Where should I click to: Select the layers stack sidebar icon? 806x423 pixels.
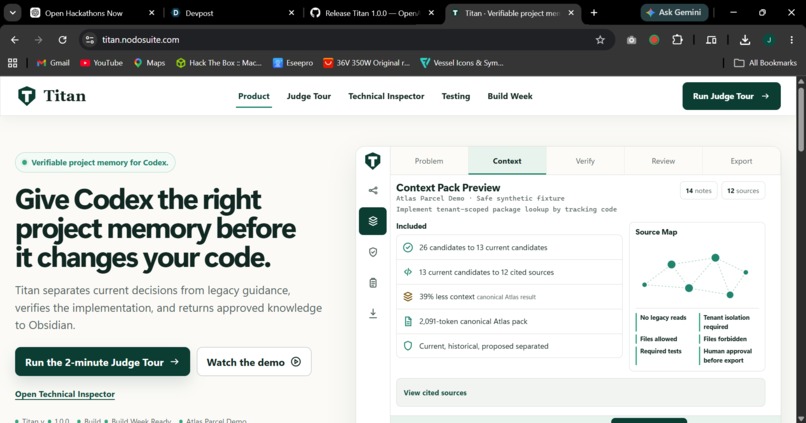(x=373, y=221)
